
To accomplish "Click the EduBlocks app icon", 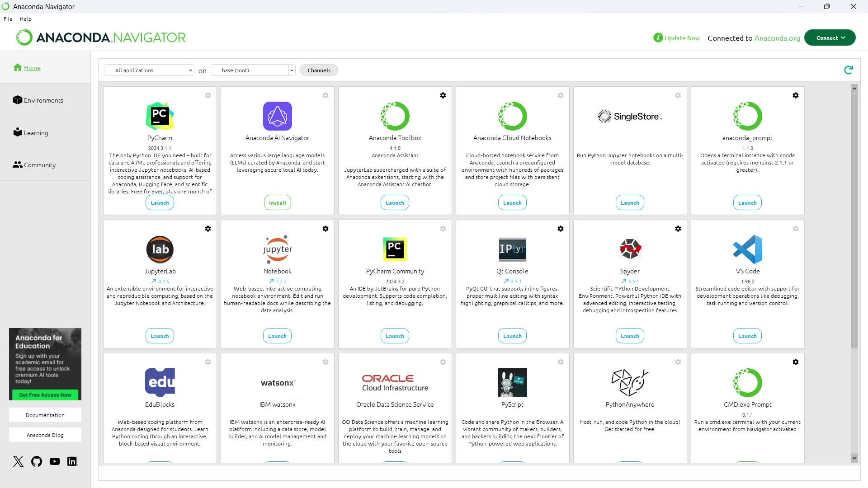I will tap(160, 383).
